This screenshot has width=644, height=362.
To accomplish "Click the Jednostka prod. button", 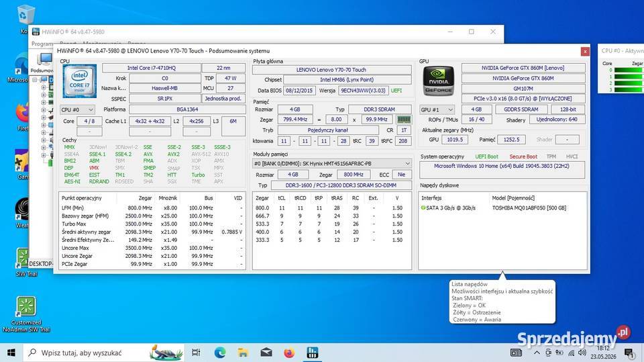I will pos(223,99).
